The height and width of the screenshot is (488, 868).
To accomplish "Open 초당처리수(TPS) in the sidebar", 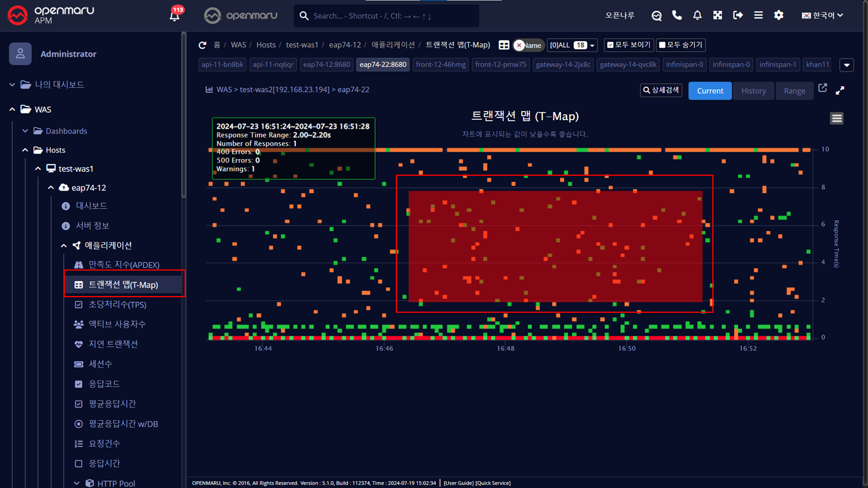I will click(x=117, y=304).
